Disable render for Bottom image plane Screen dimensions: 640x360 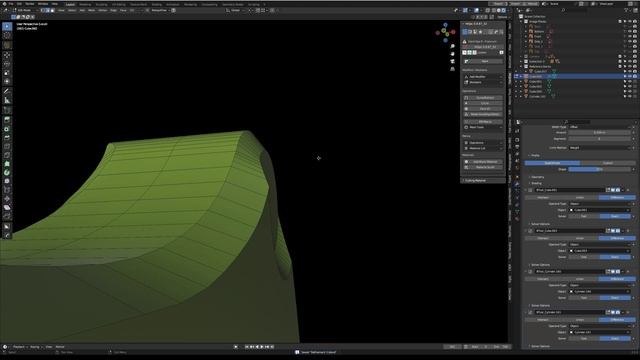[635, 31]
